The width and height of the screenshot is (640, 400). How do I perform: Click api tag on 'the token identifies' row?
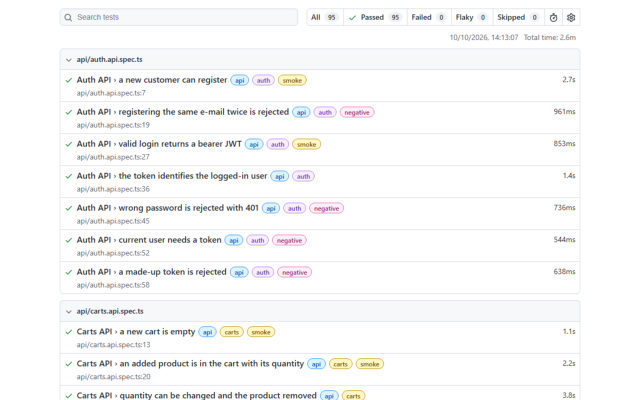point(280,176)
